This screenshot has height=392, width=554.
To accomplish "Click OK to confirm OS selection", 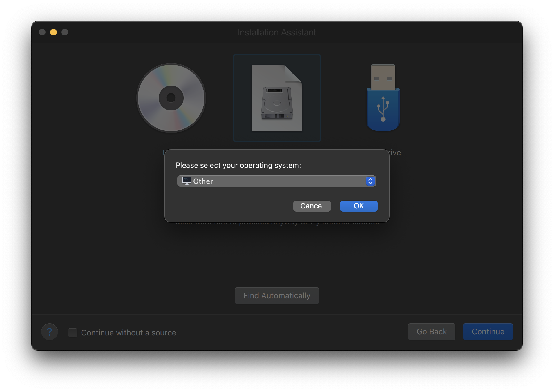I will point(358,206).
